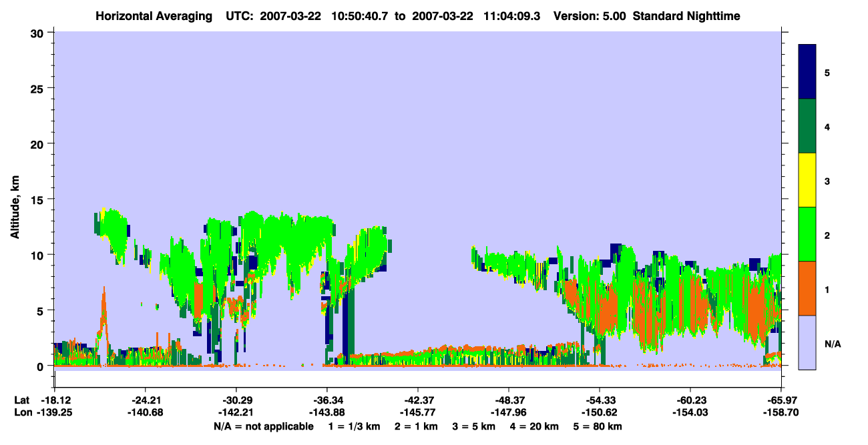Viewport: 868px width, 445px height.
Task: Click the yellow color bar segment labeled 3
Action: (x=807, y=180)
